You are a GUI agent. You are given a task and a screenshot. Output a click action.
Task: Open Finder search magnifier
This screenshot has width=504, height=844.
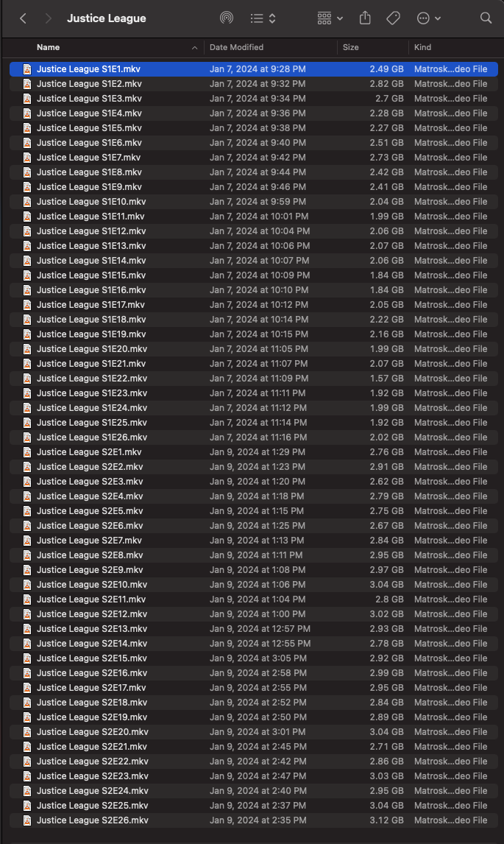486,18
